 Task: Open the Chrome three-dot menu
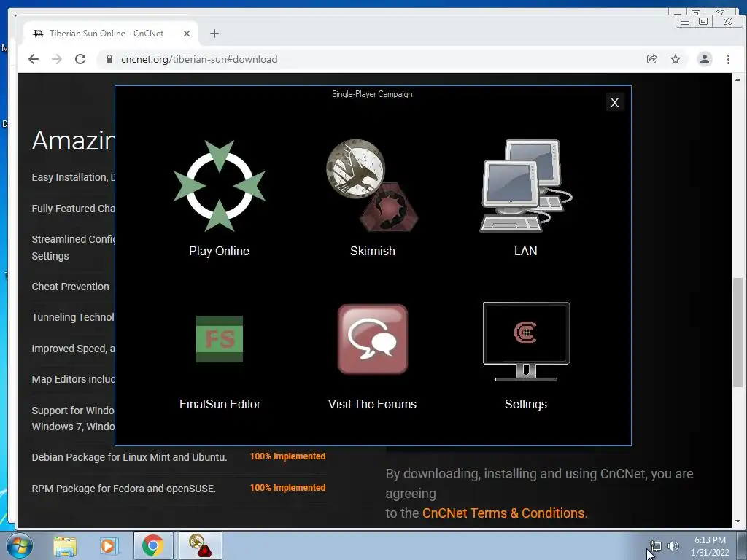coord(728,59)
